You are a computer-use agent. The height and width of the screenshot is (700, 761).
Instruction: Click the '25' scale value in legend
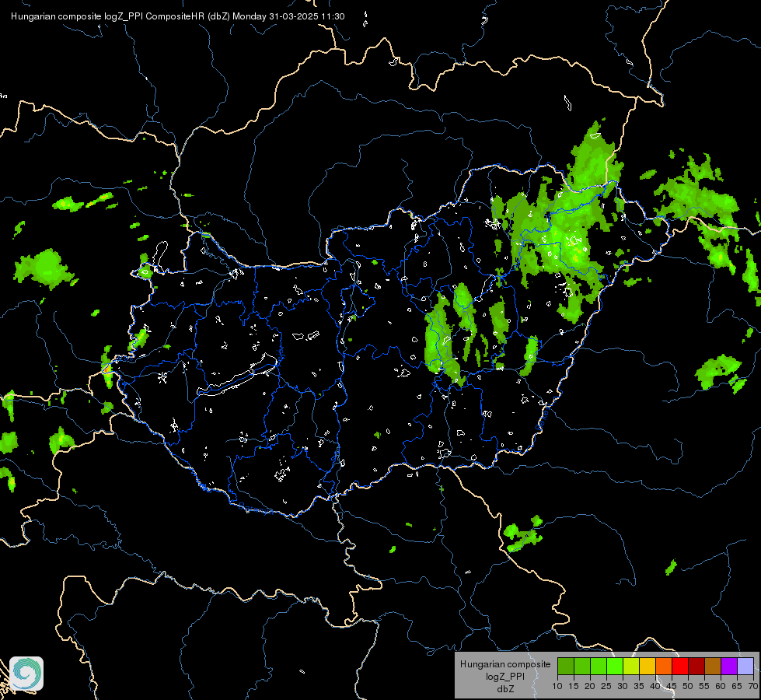606,687
